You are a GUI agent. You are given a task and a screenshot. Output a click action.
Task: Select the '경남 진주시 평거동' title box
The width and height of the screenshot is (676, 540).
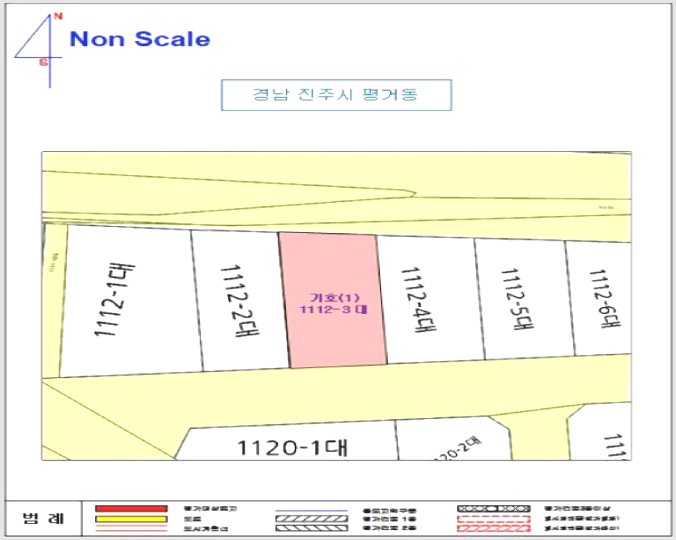coord(336,95)
